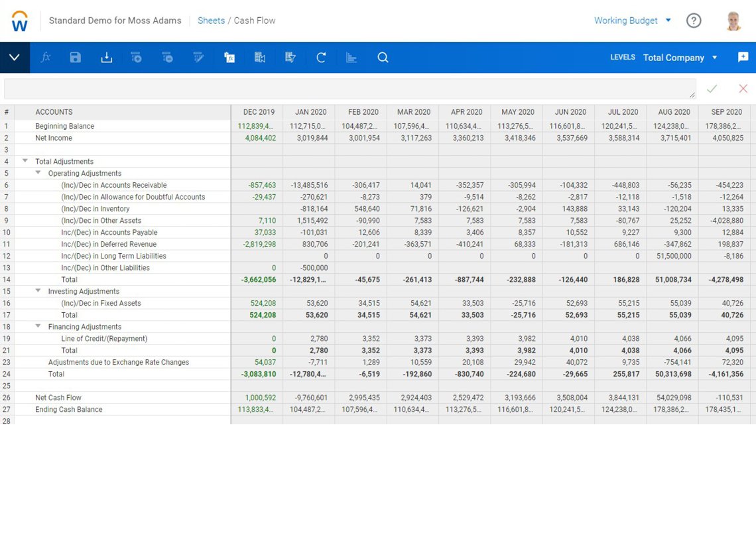
Task: Collapse the Operating Adjustments group
Action: click(38, 173)
